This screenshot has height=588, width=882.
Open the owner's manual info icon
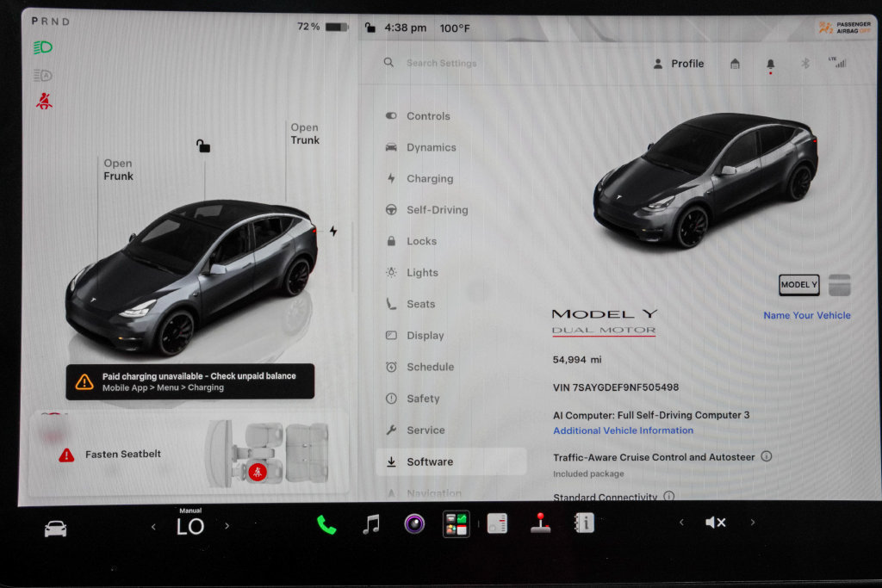(x=584, y=523)
